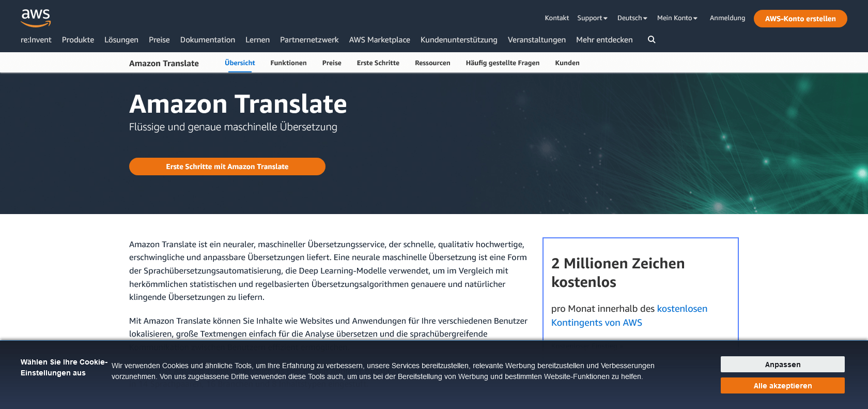This screenshot has width=868, height=409.
Task: Open the Lernen menu
Action: click(x=257, y=40)
